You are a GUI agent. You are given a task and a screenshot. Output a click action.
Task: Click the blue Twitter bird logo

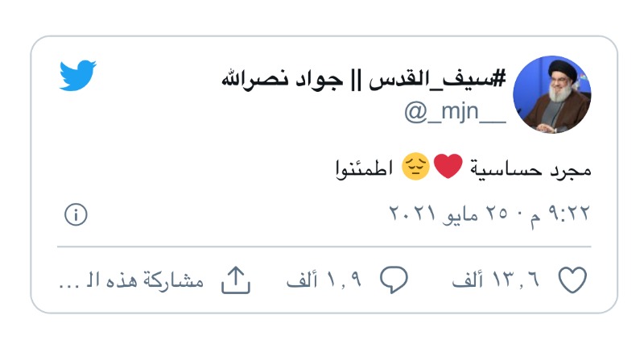pos(78,75)
